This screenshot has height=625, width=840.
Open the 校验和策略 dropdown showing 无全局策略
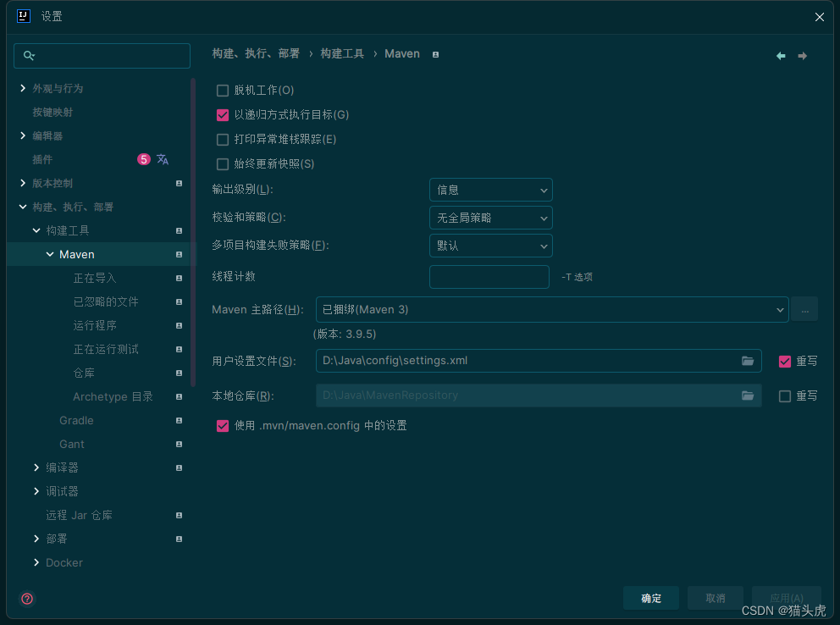tap(491, 218)
